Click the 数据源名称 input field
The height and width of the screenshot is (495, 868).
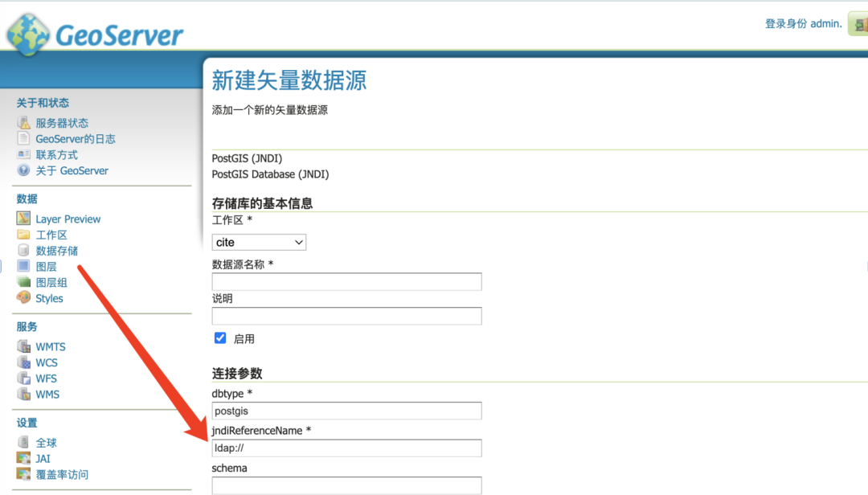tap(346, 281)
